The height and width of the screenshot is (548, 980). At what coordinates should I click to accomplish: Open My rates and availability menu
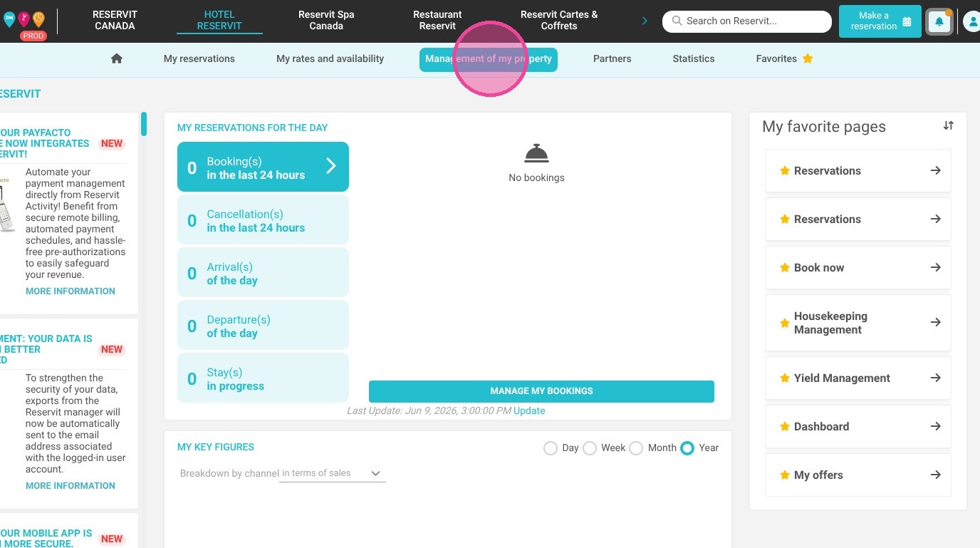pyautogui.click(x=330, y=58)
